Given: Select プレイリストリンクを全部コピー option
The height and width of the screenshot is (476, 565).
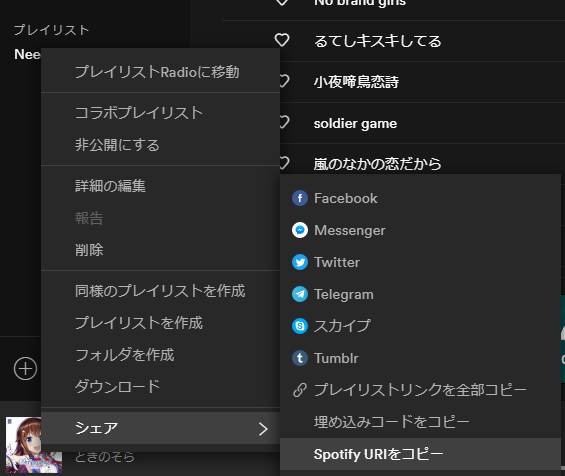Looking at the screenshot, I should coord(420,390).
